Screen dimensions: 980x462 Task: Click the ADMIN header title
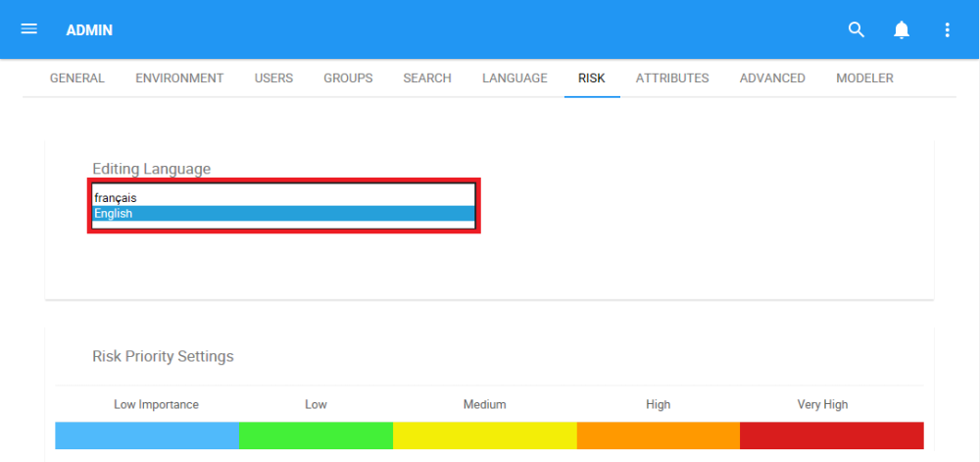89,30
